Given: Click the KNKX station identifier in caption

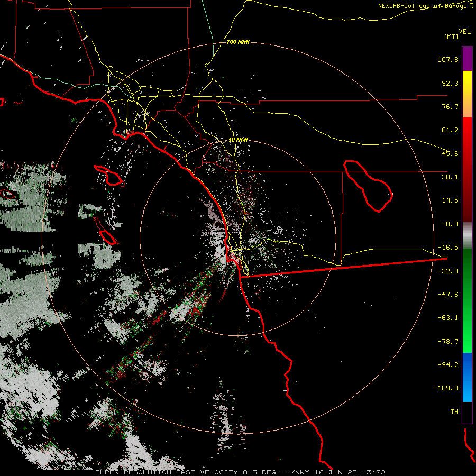Looking at the screenshot, I should point(300,472).
